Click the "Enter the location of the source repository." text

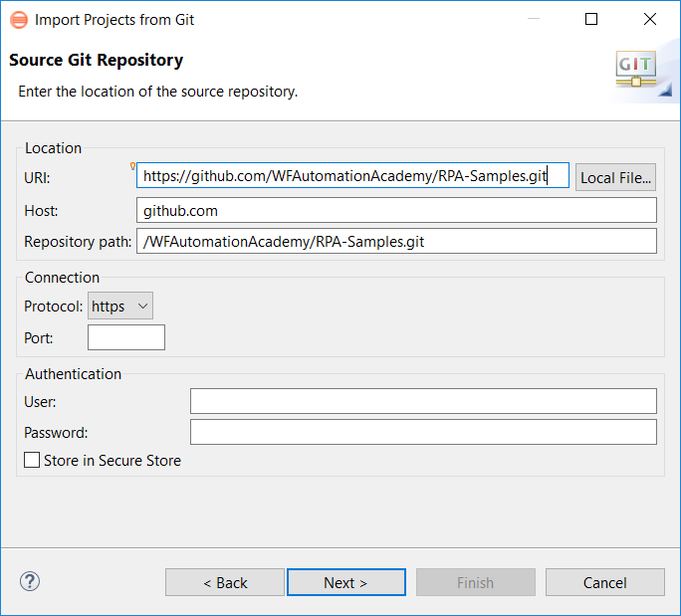coord(158,92)
